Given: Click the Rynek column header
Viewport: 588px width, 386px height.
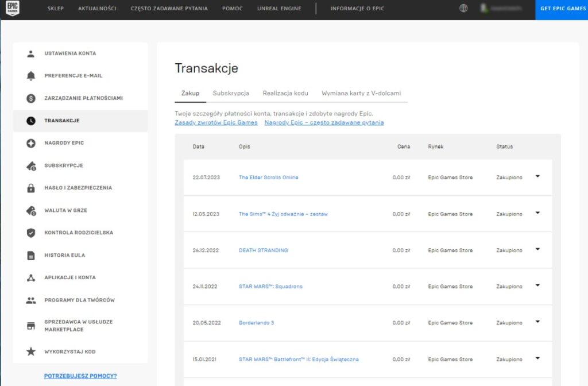Looking at the screenshot, I should click(x=435, y=146).
